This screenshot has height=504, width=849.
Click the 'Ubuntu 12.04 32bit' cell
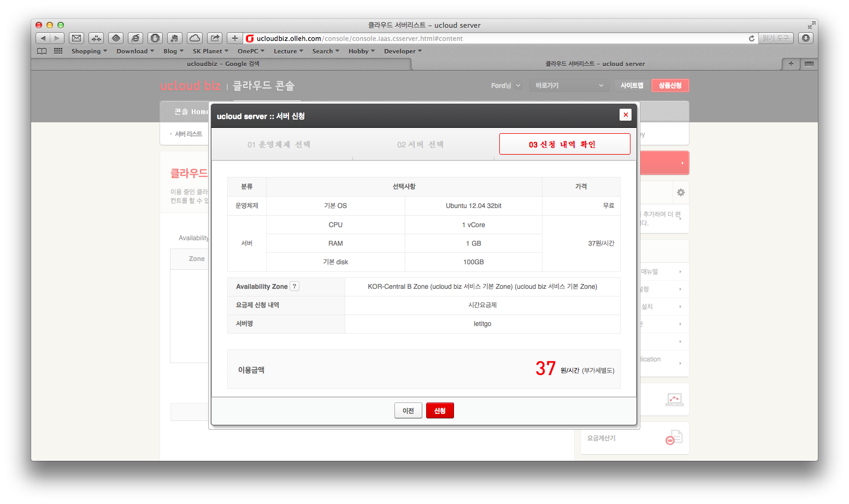click(x=474, y=206)
